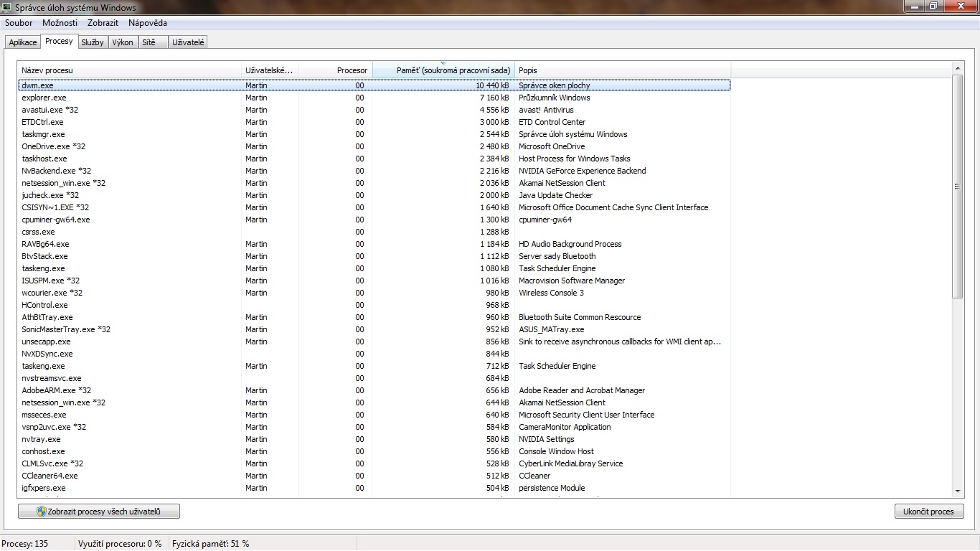Select the RAVBg64.exe process
980x551 pixels.
point(374,244)
